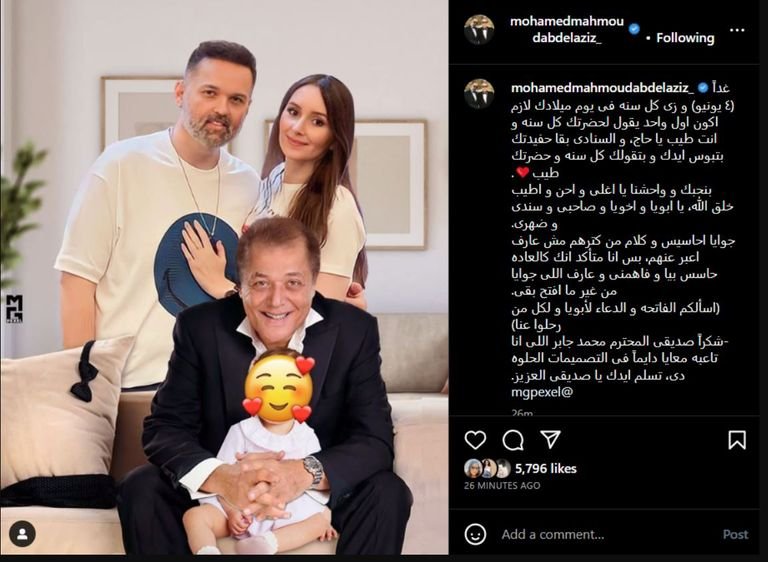
Task: Open the three-dots more options menu
Action: pos(737,30)
